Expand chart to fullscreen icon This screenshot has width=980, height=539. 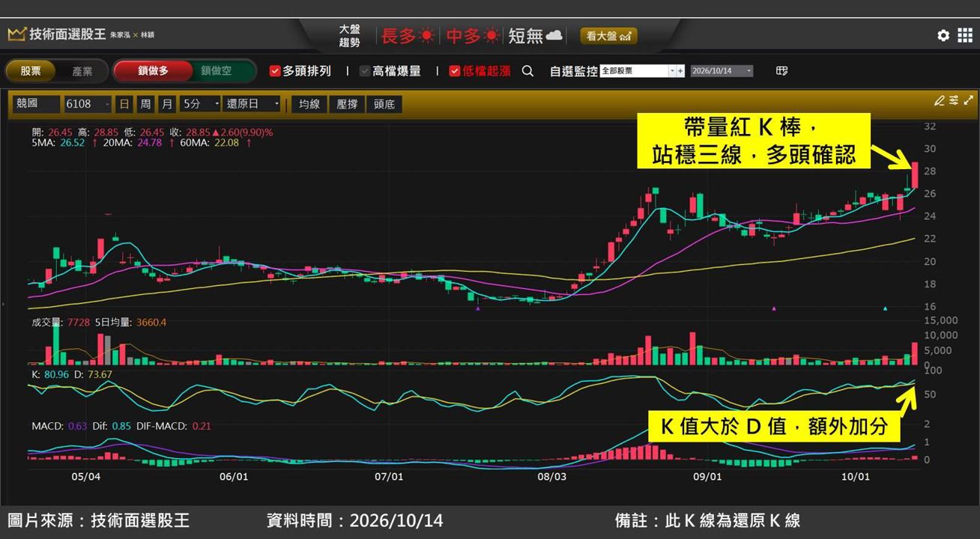click(968, 100)
